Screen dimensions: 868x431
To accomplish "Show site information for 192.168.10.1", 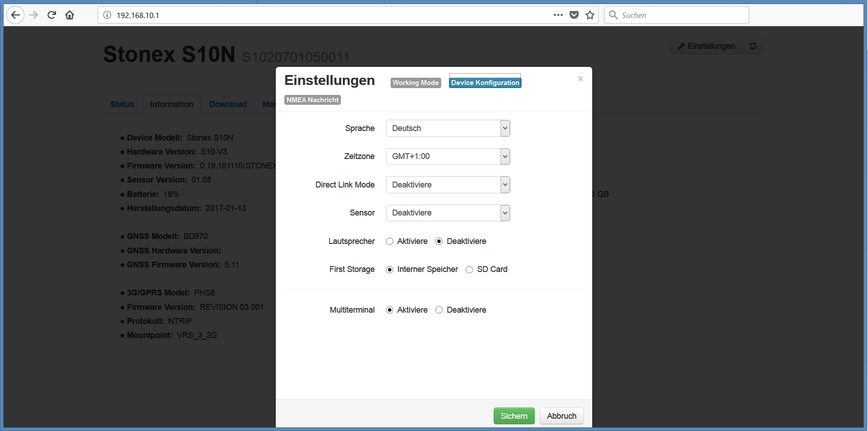I will 107,15.
